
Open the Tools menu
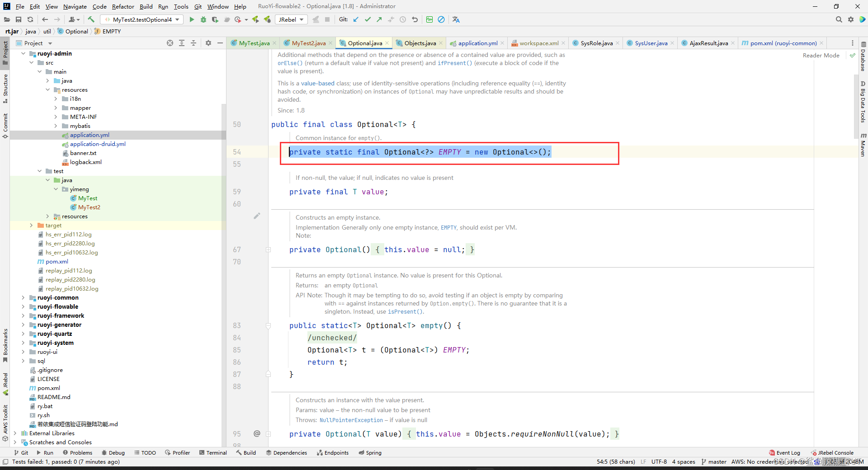pos(181,6)
